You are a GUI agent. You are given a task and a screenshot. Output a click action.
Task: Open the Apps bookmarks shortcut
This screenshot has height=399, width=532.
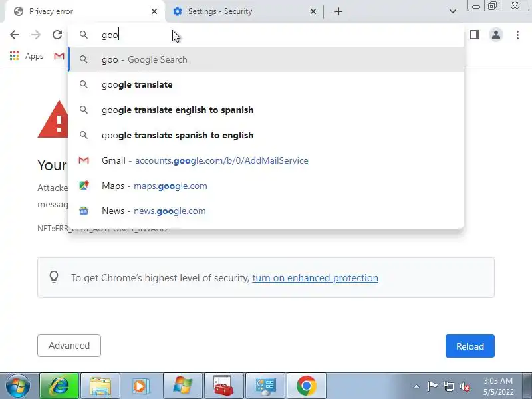click(x=27, y=56)
